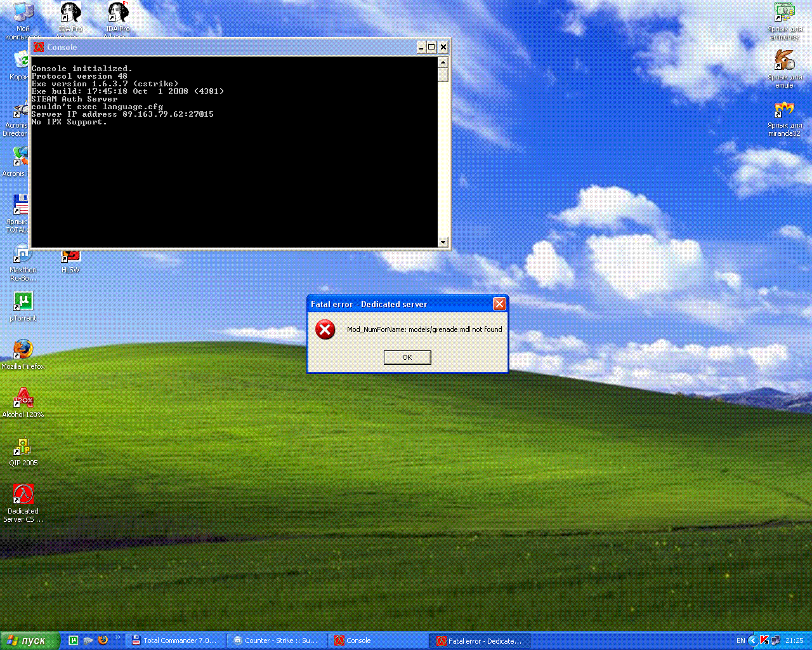Click the network connection tray icon
This screenshot has height=650, width=812.
(776, 640)
